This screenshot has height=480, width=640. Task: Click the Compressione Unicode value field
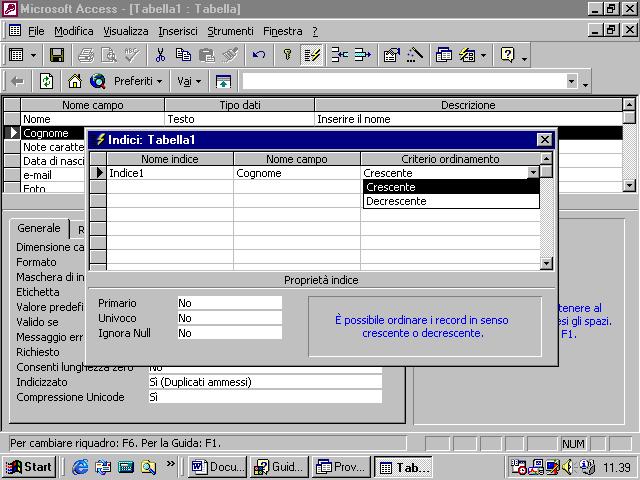tap(265, 397)
